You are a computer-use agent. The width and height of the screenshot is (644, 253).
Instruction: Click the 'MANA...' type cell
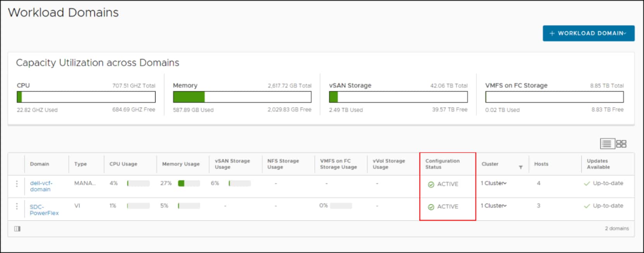[x=85, y=183]
